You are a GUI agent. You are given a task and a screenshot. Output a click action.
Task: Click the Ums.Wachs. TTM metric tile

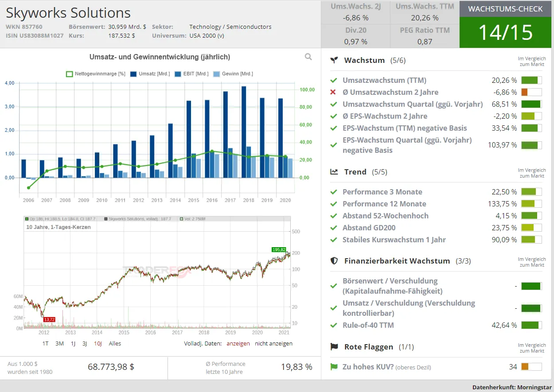click(x=425, y=12)
